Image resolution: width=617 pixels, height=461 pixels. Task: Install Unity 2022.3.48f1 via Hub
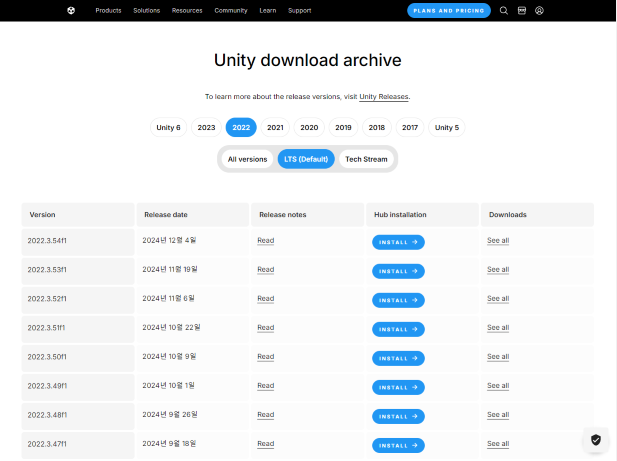pos(398,417)
